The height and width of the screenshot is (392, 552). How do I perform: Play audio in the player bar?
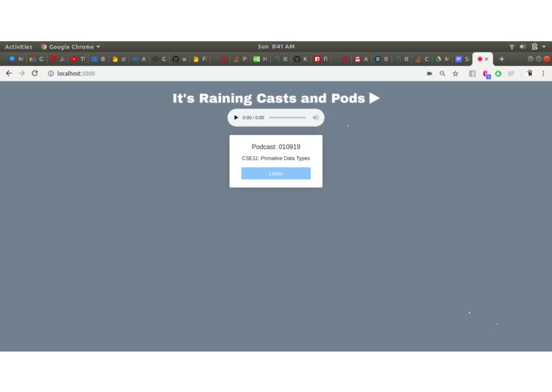[x=236, y=117]
